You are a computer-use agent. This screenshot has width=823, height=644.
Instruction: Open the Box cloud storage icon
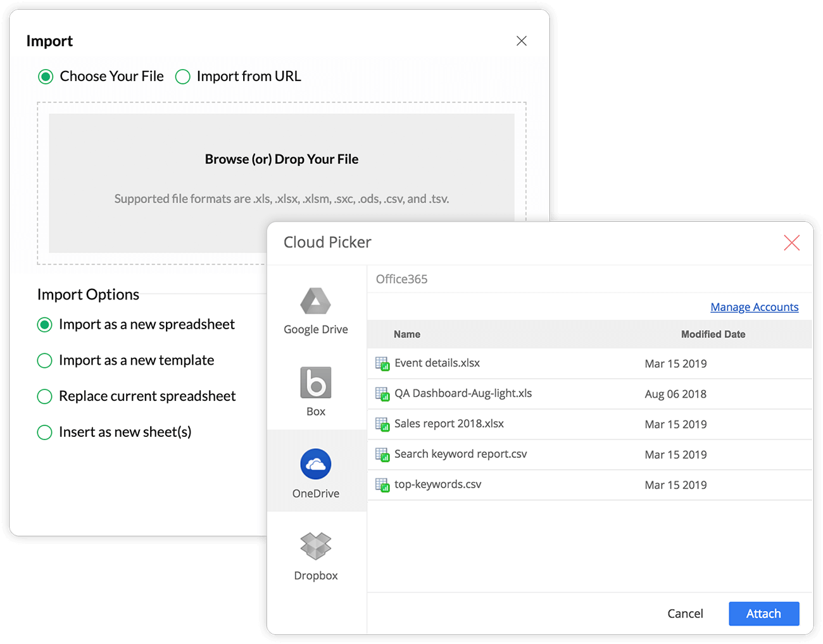[x=315, y=383]
